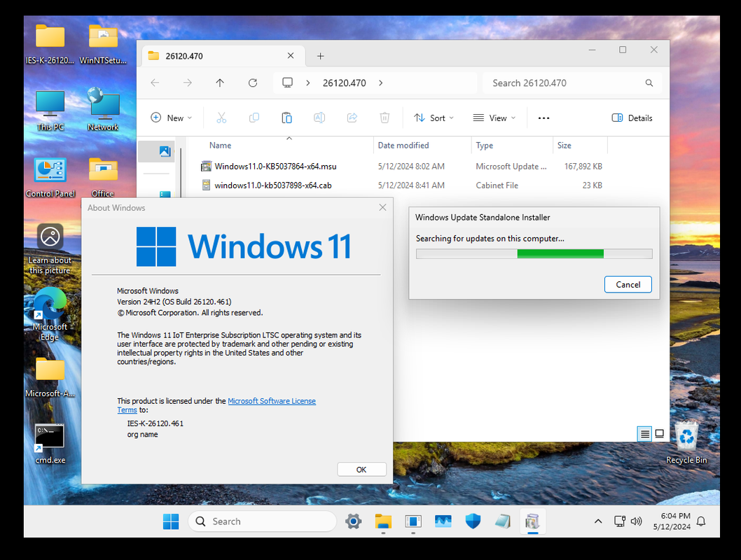Switch to large thumbnails view icon

(x=660, y=433)
